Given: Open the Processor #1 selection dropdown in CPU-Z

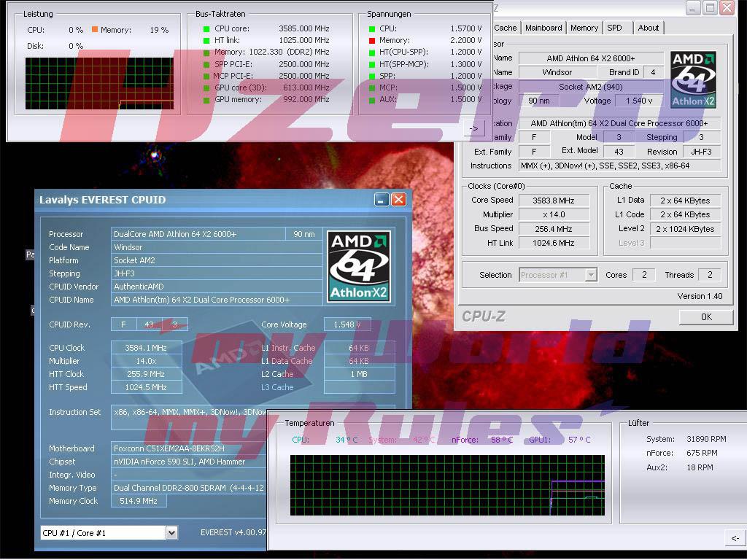Looking at the screenshot, I should pos(591,275).
